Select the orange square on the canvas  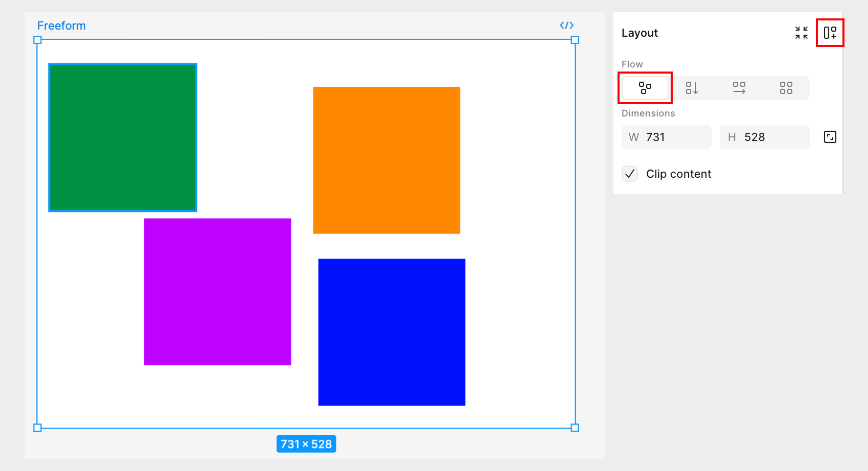coord(386,160)
